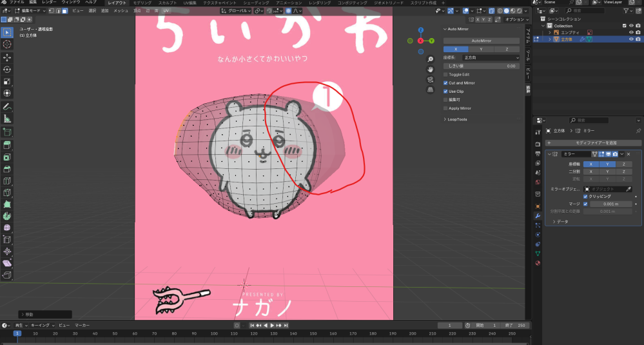
Task: Open World properties tab icon
Action: point(538,182)
